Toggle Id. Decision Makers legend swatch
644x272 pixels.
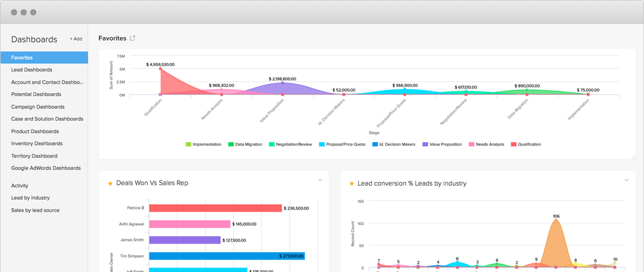(375, 144)
